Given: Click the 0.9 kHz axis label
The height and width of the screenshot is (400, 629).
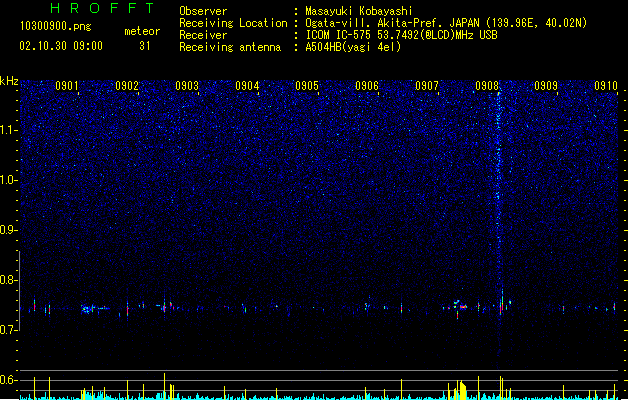Looking at the screenshot, I should pos(8,230).
